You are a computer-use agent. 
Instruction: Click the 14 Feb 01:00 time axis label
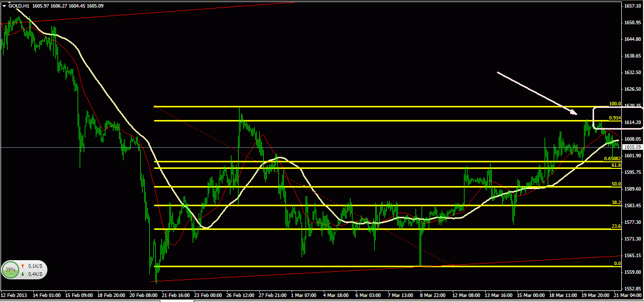(x=46, y=295)
